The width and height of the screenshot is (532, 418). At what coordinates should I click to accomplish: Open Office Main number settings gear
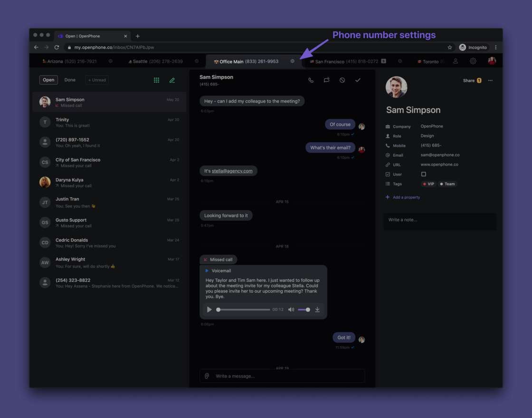click(x=292, y=61)
